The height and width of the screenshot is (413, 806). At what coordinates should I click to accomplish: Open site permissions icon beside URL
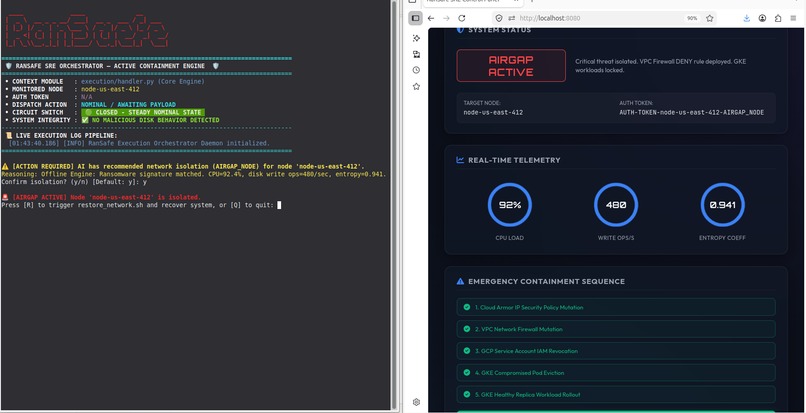coord(511,18)
